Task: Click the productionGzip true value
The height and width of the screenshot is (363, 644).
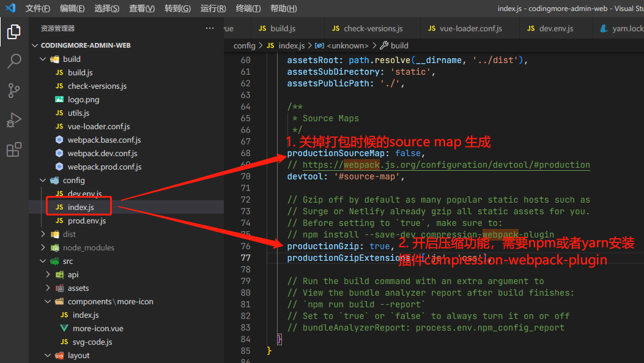Action: [380, 246]
